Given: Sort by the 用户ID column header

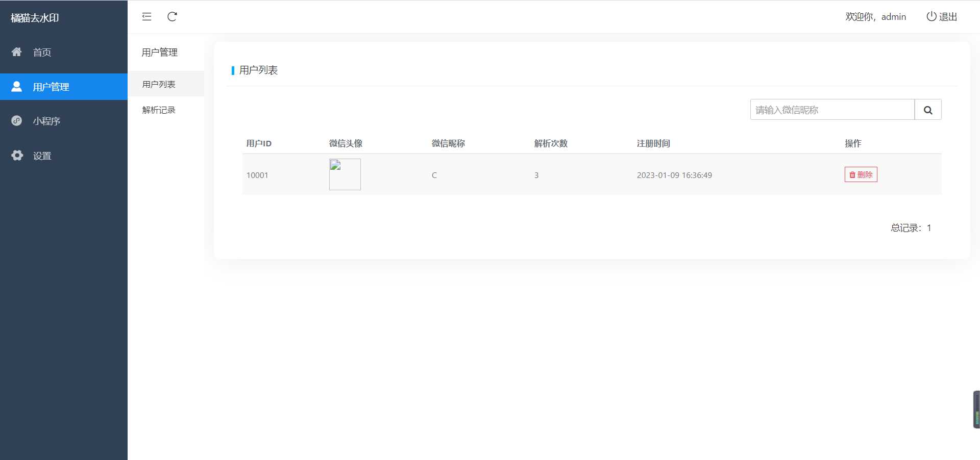Looking at the screenshot, I should click(x=259, y=143).
